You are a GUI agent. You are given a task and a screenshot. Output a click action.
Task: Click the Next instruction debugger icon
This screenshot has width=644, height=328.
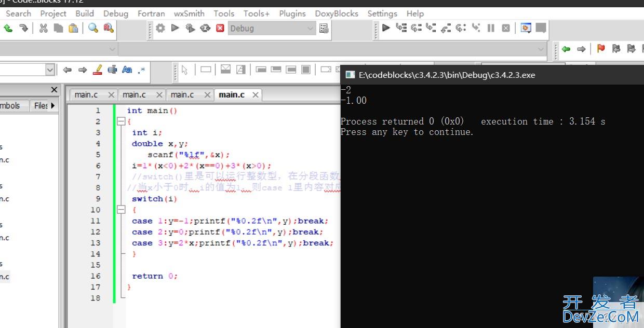coord(461,28)
